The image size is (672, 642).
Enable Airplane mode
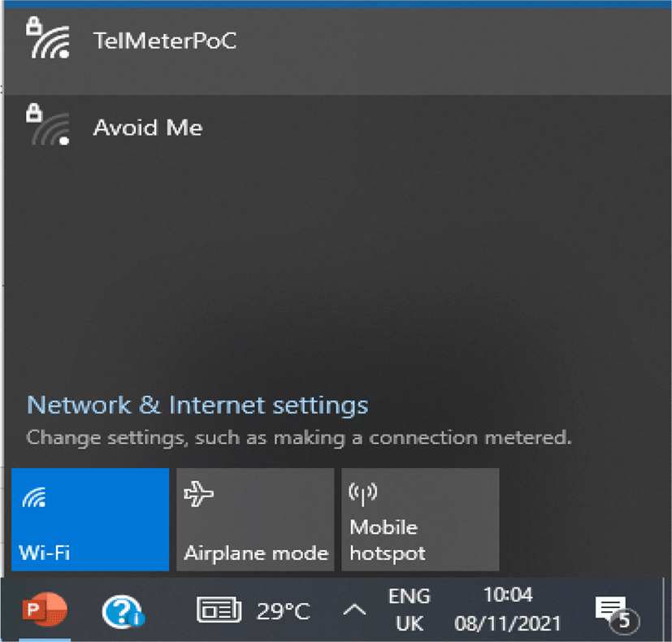coord(255,519)
